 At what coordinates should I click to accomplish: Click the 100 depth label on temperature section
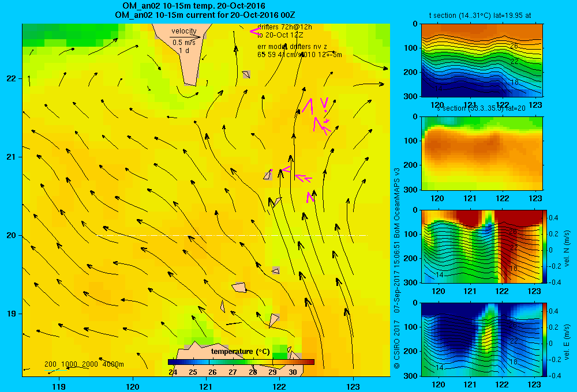click(x=411, y=48)
